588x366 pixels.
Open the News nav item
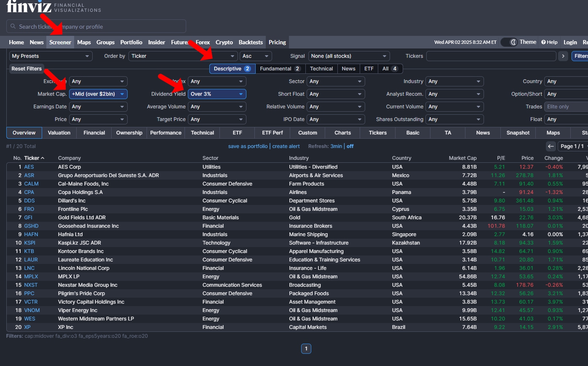(37, 42)
